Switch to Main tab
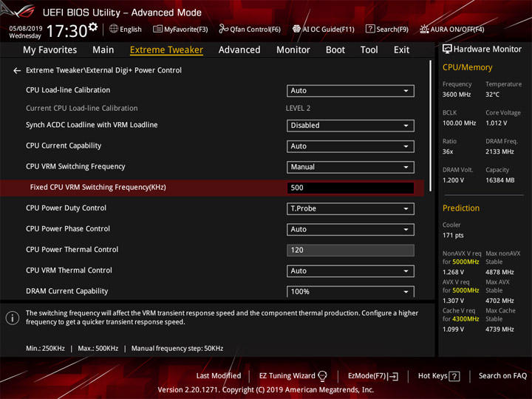Image resolution: width=532 pixels, height=399 pixels. point(103,50)
